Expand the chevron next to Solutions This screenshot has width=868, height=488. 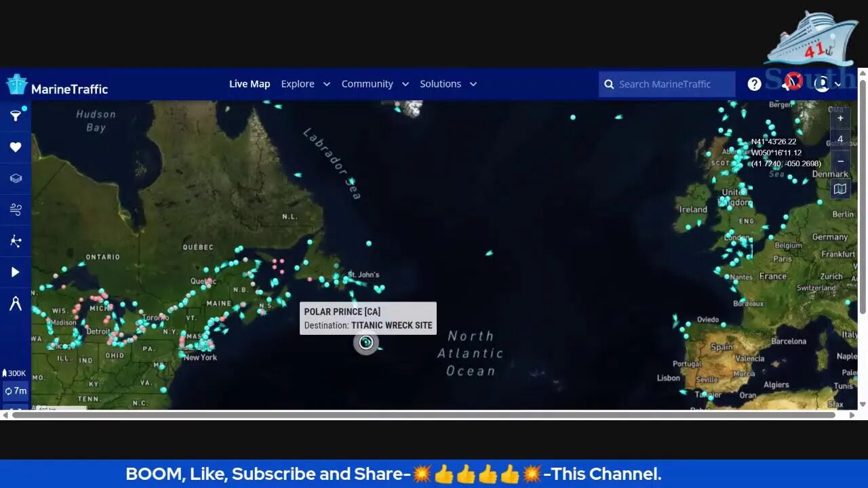pos(473,84)
